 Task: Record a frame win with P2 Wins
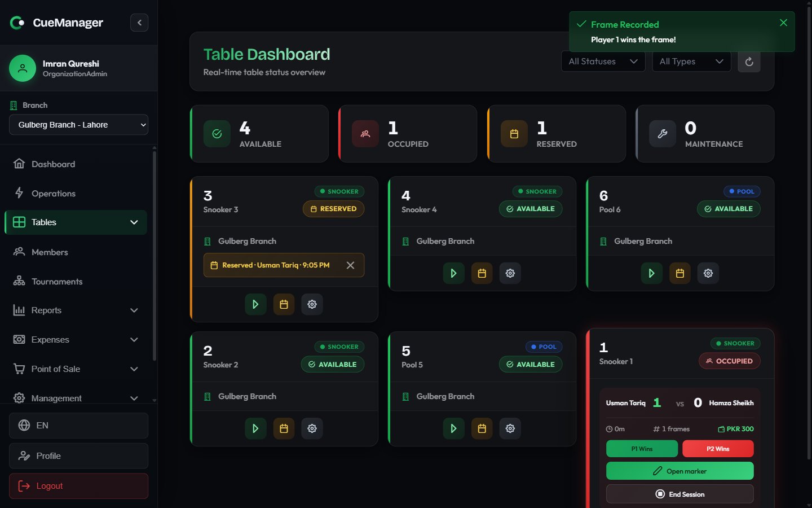(x=718, y=449)
